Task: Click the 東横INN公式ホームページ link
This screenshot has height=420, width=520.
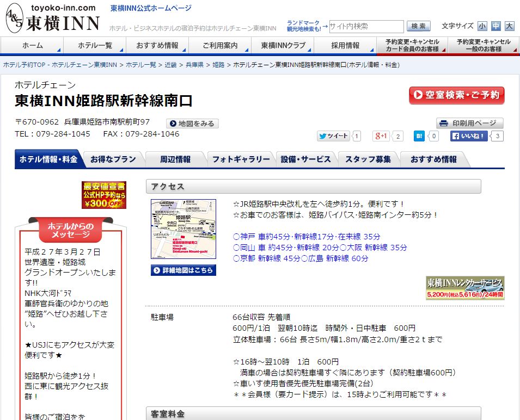Action: point(151,8)
